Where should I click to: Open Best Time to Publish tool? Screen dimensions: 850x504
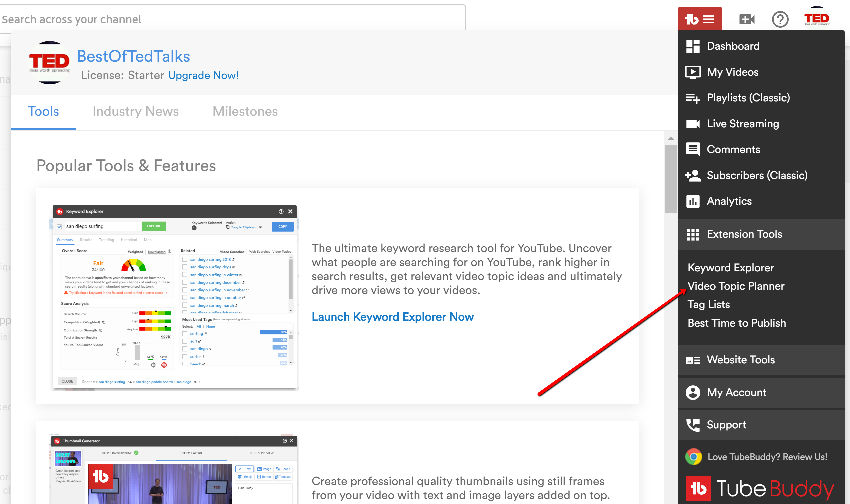click(x=736, y=323)
